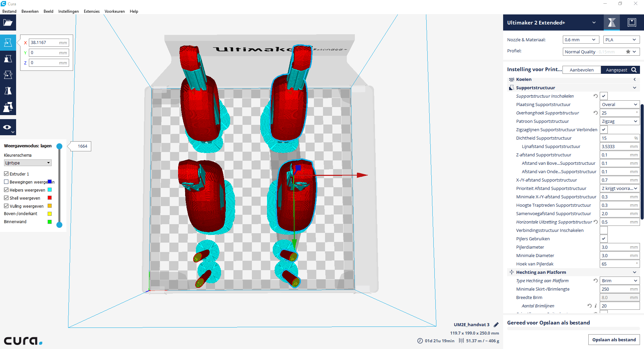The width and height of the screenshot is (644, 349).
Task: Reset Supportstructuur Inschakelen to default
Action: pos(595,96)
